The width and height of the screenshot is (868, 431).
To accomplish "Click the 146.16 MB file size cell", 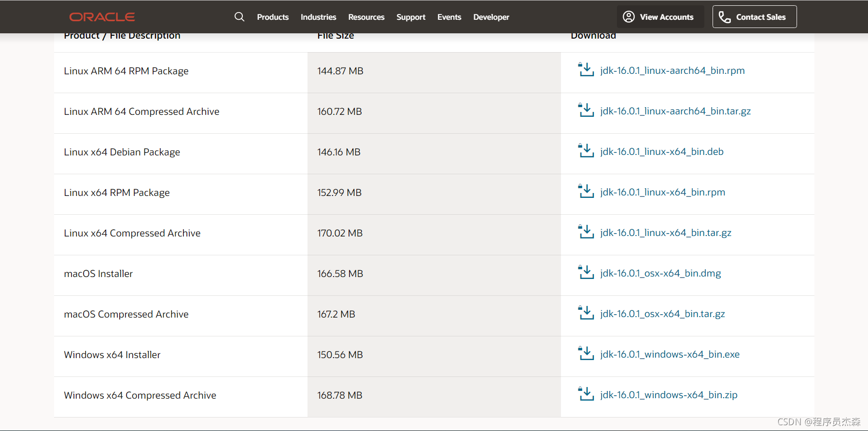I will point(434,153).
